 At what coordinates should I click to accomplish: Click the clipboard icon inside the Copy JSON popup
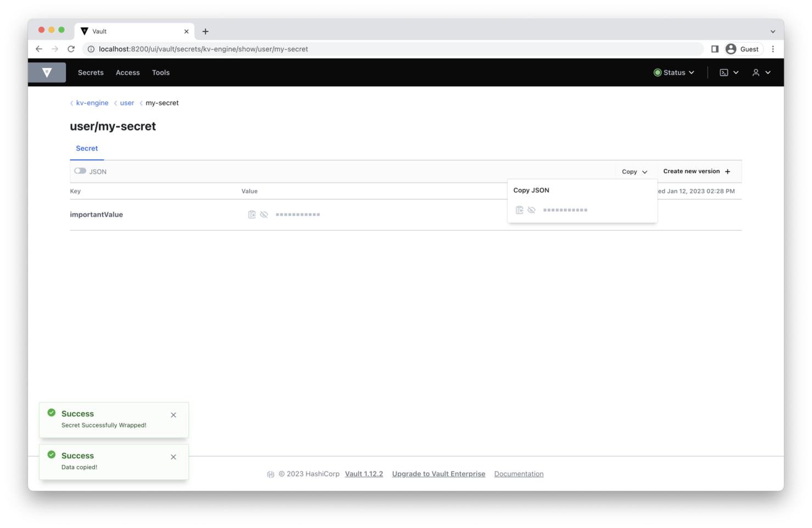pyautogui.click(x=520, y=210)
